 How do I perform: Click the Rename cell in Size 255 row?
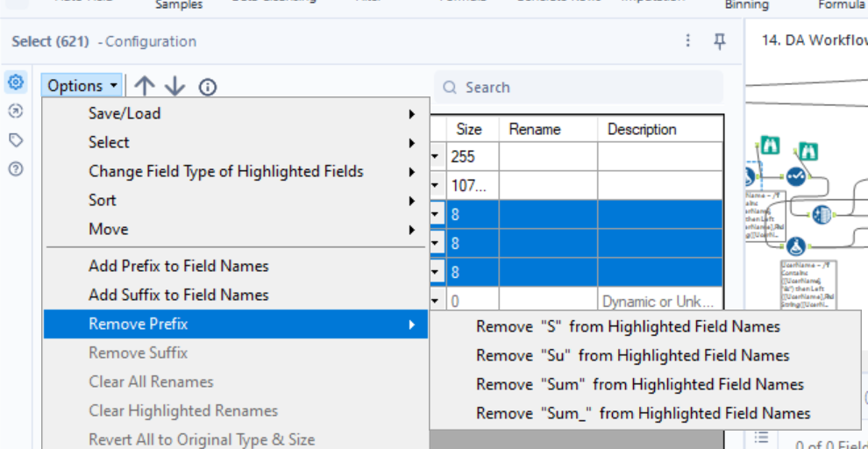(x=549, y=157)
